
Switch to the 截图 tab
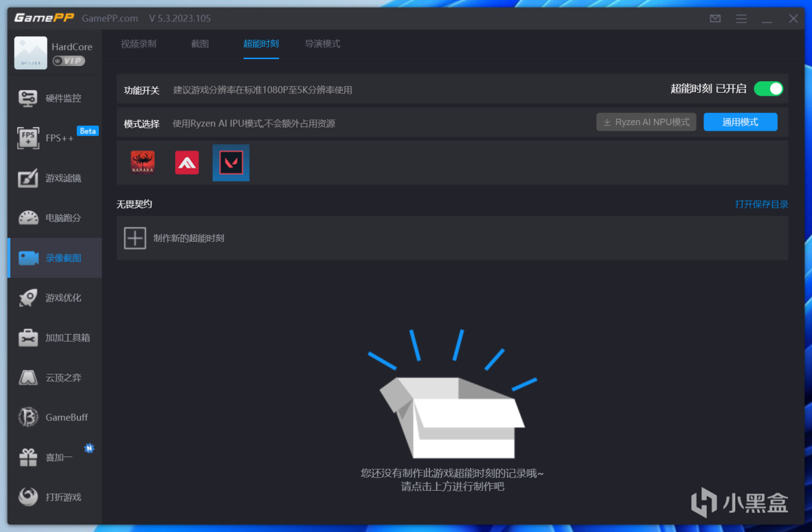coord(200,44)
